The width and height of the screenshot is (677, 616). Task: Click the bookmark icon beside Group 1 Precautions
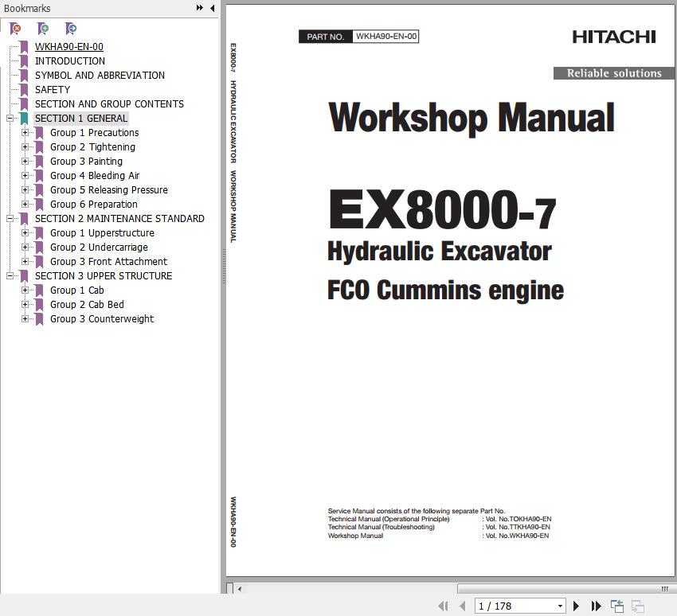[x=39, y=133]
